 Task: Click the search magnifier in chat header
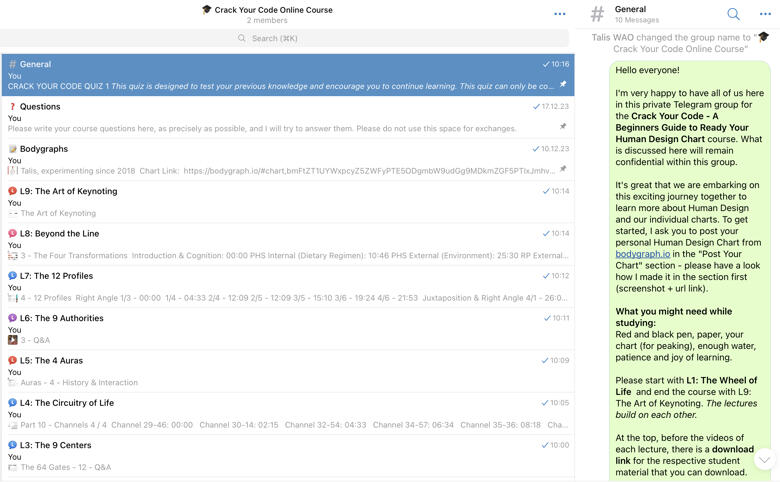click(x=733, y=14)
